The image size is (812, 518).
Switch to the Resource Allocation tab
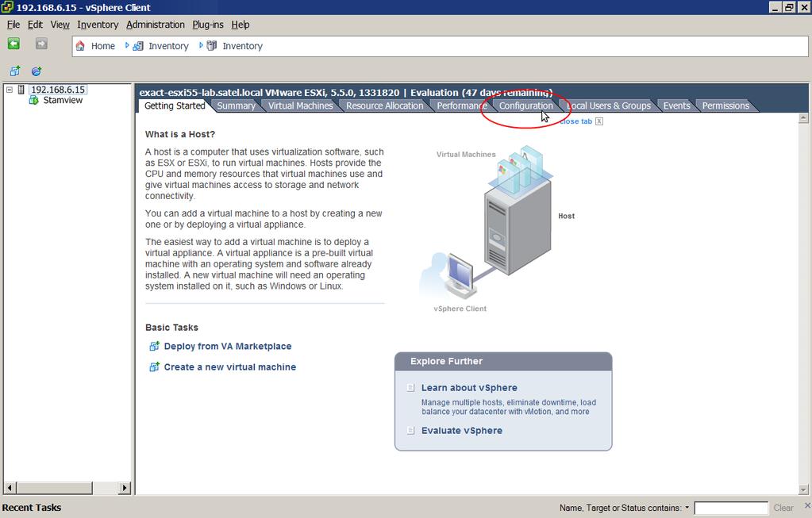[x=385, y=106]
